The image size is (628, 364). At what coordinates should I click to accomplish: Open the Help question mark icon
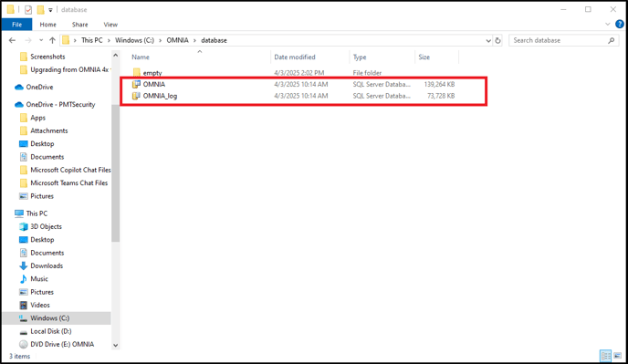click(x=620, y=24)
